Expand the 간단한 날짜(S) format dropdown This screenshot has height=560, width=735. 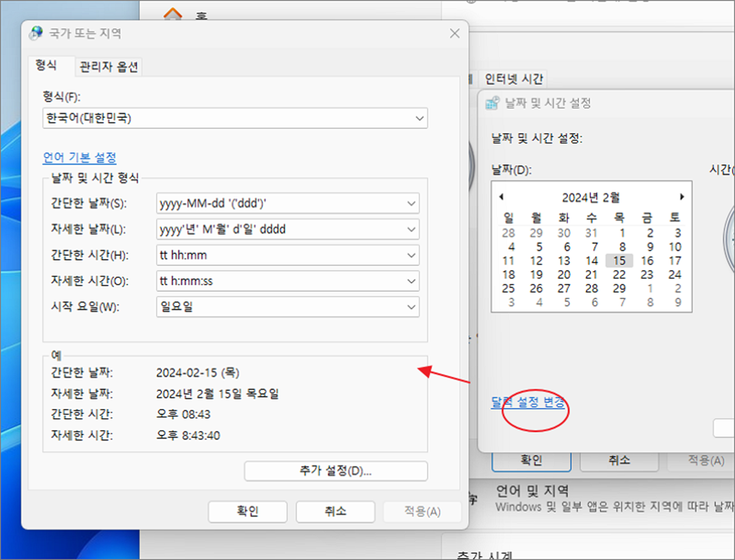(411, 203)
